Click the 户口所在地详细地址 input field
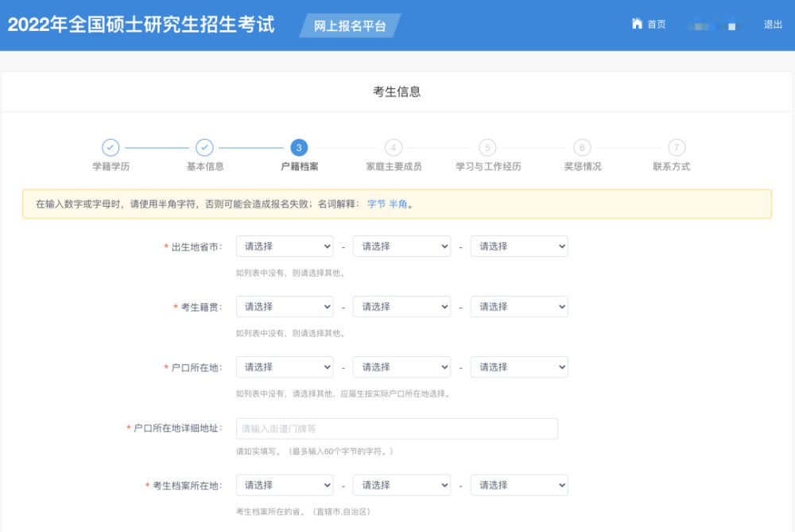Image resolution: width=795 pixels, height=532 pixels. click(397, 429)
